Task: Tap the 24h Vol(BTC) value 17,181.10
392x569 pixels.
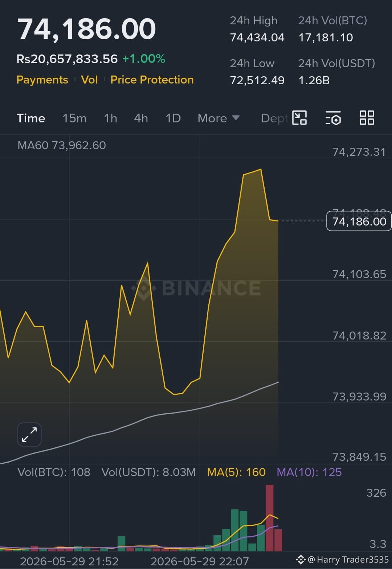Action: pos(326,37)
